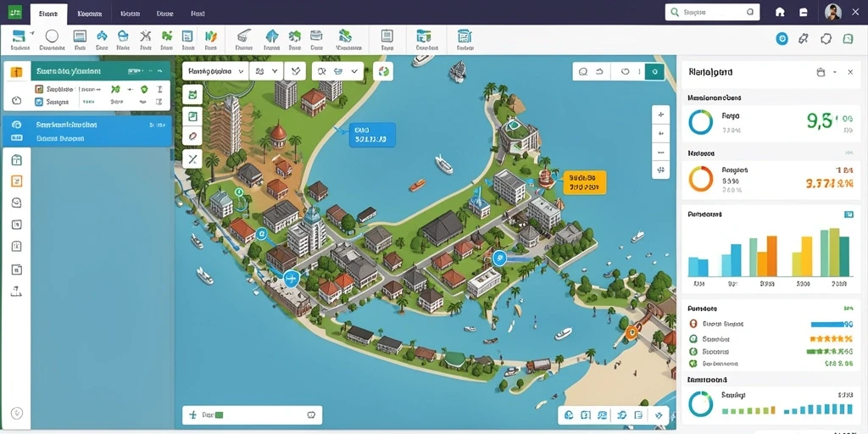Screen dimensions: 868x434
Task: Click the chat bubble icon in the map's top-right toolbar
Action: pyautogui.click(x=582, y=71)
